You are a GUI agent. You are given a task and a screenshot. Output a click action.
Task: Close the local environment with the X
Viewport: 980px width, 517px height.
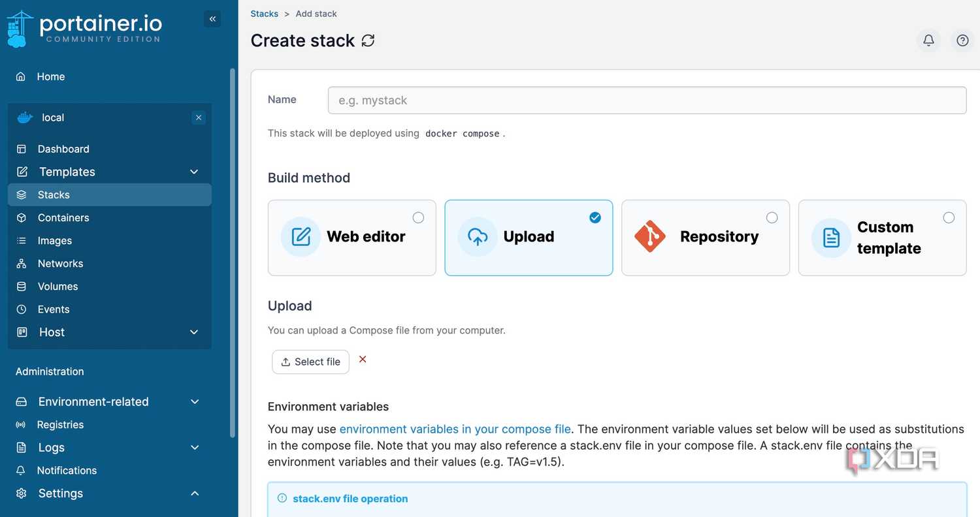(x=199, y=117)
